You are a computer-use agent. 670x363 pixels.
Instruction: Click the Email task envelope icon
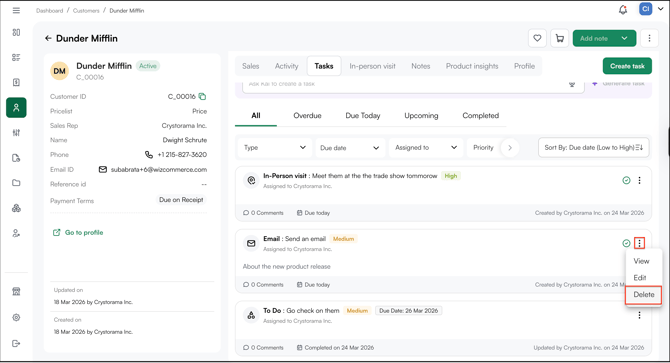pyautogui.click(x=251, y=243)
